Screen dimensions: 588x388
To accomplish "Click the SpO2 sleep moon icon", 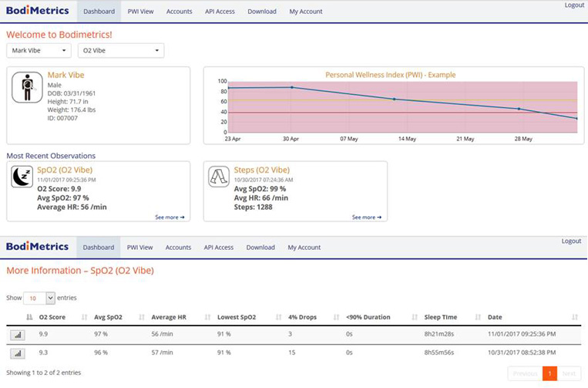I will pos(22,177).
